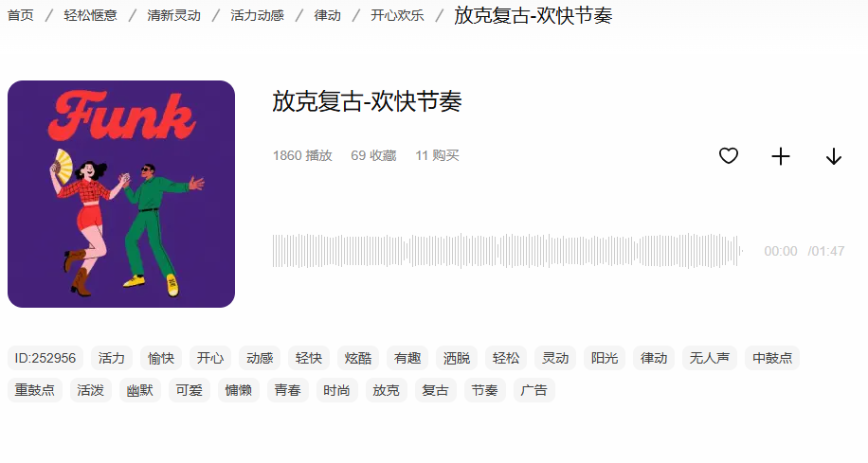Seek within the audio waveform

pos(507,251)
